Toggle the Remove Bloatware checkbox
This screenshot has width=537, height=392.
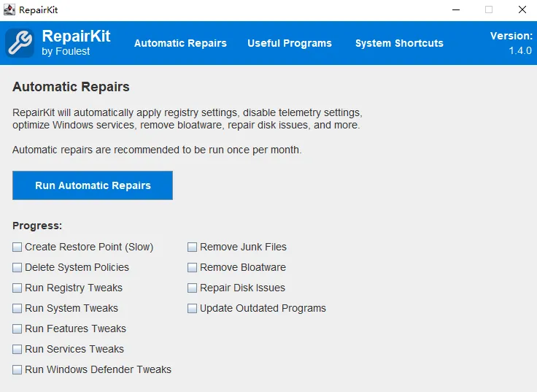[193, 268]
